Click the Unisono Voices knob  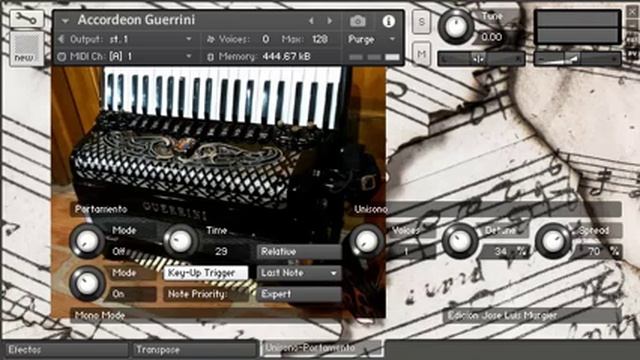tap(366, 241)
